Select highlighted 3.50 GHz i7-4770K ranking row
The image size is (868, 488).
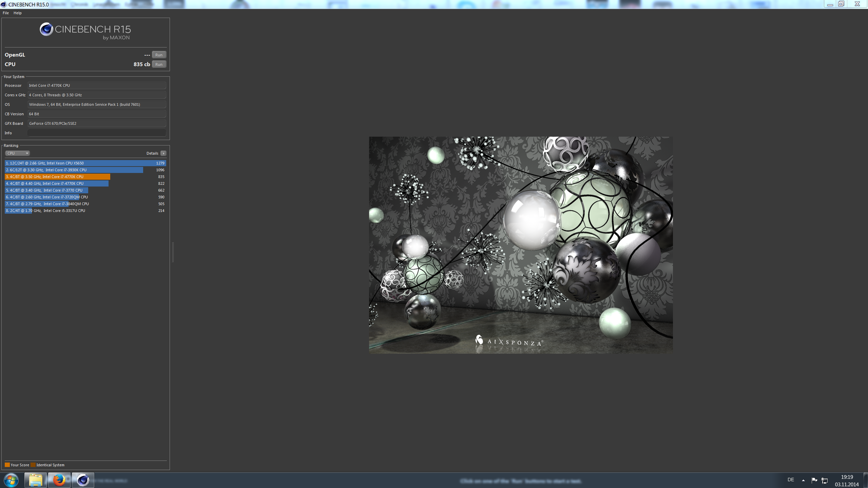[85, 177]
